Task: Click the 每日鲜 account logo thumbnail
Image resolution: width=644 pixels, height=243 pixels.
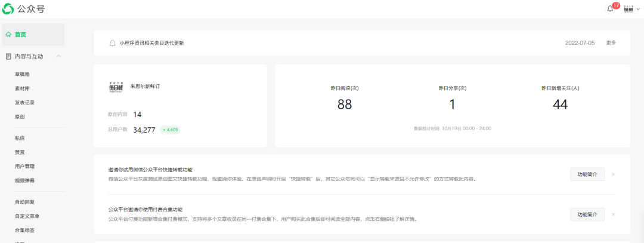Action: 115,87
